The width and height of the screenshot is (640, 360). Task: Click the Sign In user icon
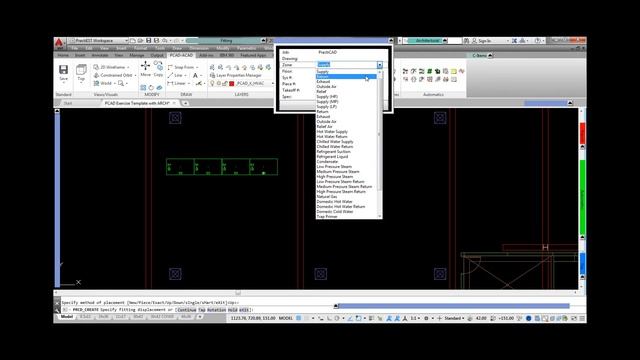474,41
